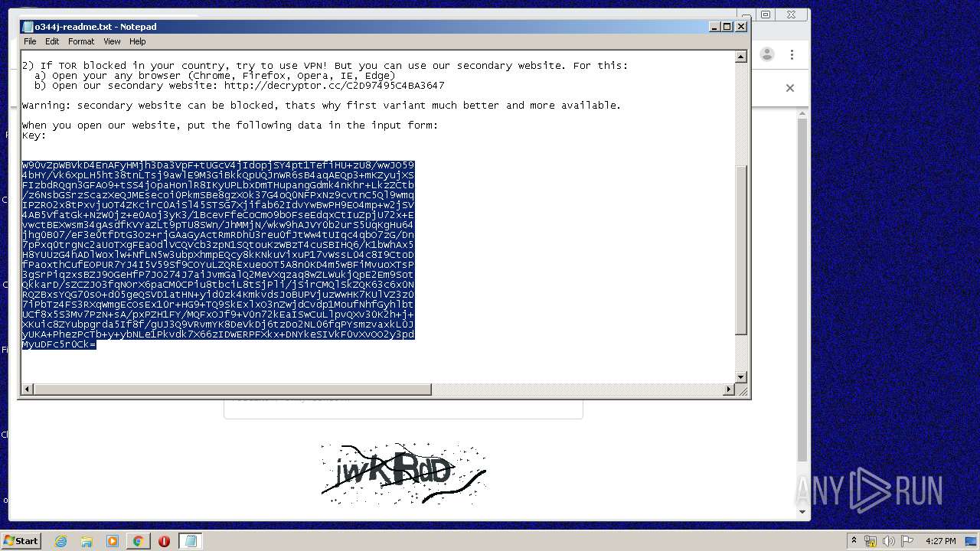The width and height of the screenshot is (980, 551).
Task: Click the Notepad vertical scrollbar thumb
Action: click(x=741, y=249)
